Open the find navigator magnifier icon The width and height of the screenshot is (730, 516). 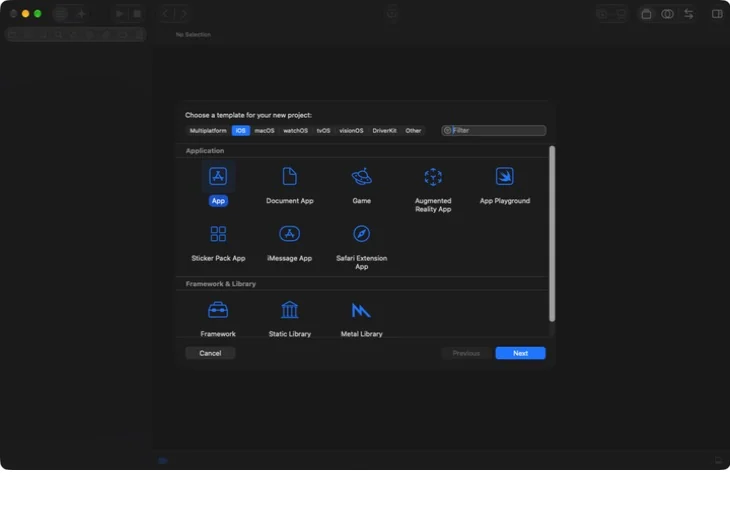[59, 34]
